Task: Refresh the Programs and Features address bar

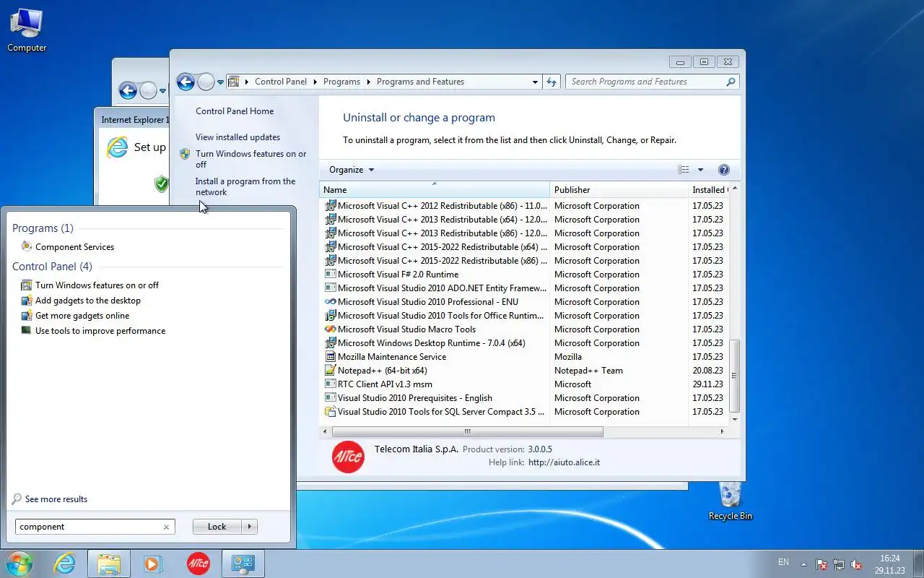Action: pos(552,82)
